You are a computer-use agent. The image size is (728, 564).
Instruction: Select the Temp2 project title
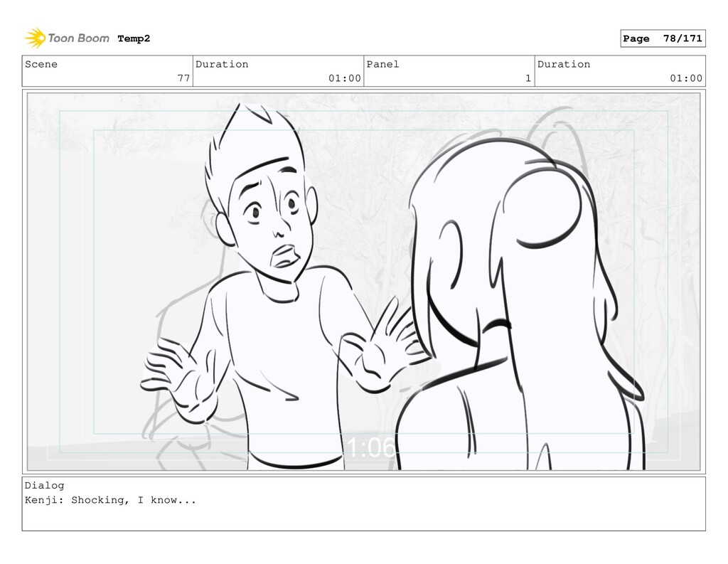(x=134, y=38)
